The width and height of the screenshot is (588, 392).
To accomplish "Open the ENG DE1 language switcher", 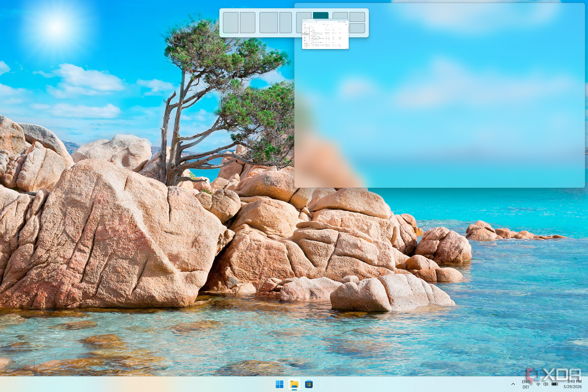I will (525, 384).
